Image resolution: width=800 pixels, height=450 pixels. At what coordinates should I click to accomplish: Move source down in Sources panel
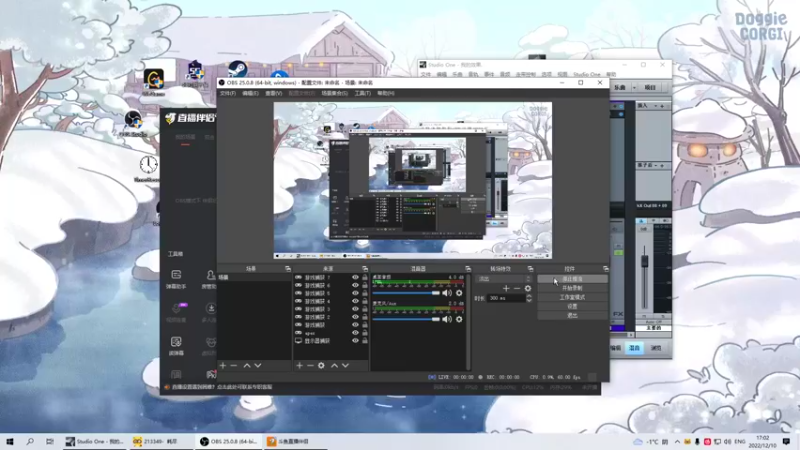(x=345, y=365)
